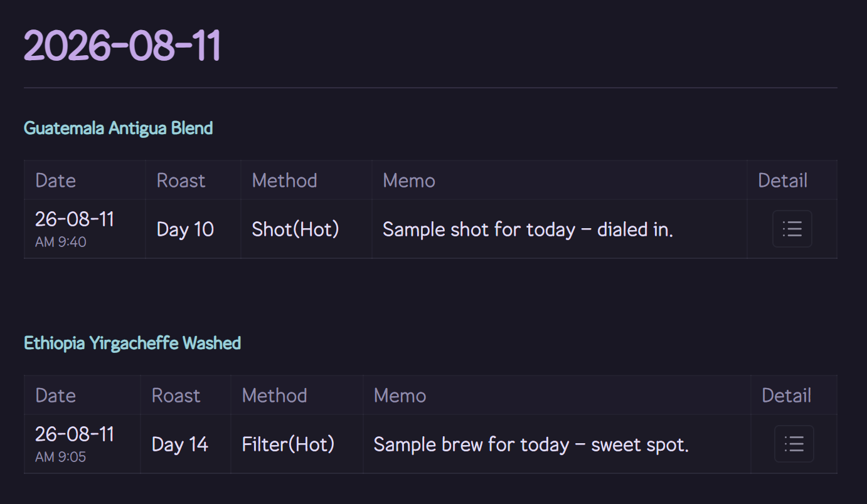The image size is (867, 504).
Task: Select Date column header in Guatemala table
Action: 55,181
